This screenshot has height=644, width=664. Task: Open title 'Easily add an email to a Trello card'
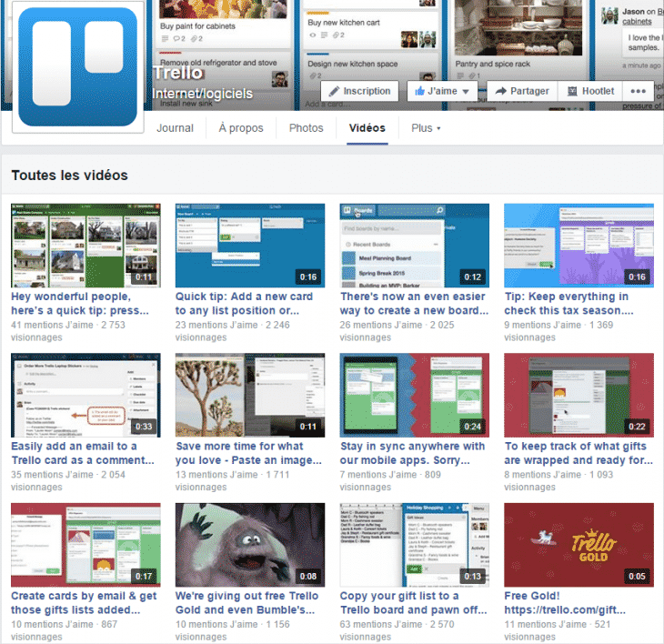[83, 453]
